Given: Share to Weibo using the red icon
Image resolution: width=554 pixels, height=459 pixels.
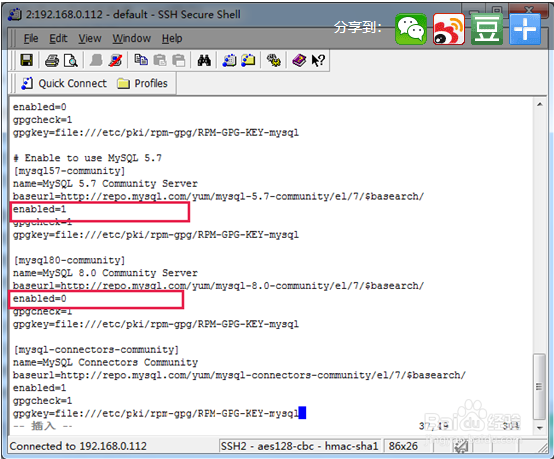Looking at the screenshot, I should (449, 29).
